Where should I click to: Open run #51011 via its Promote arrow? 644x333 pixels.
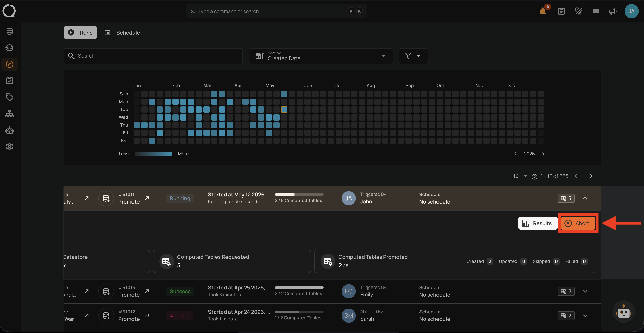147,198
